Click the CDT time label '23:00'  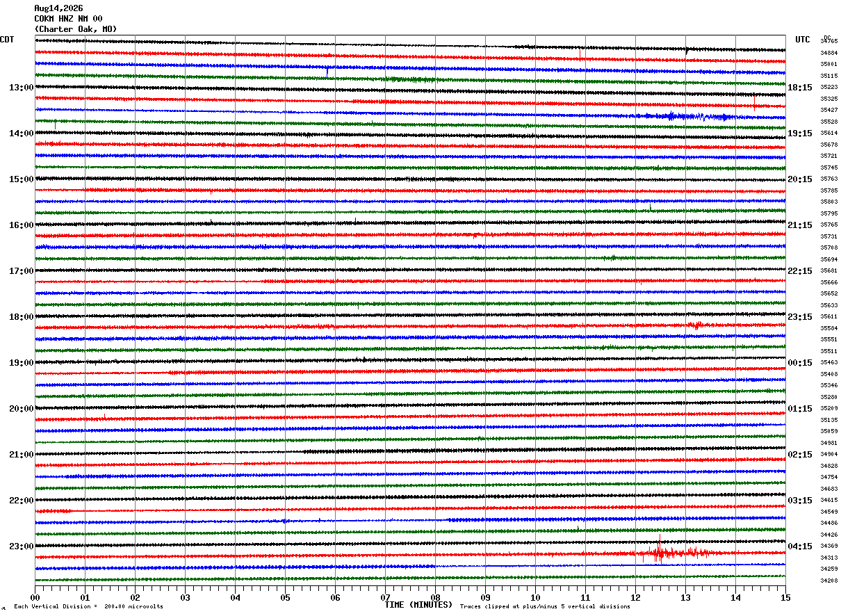(x=21, y=546)
